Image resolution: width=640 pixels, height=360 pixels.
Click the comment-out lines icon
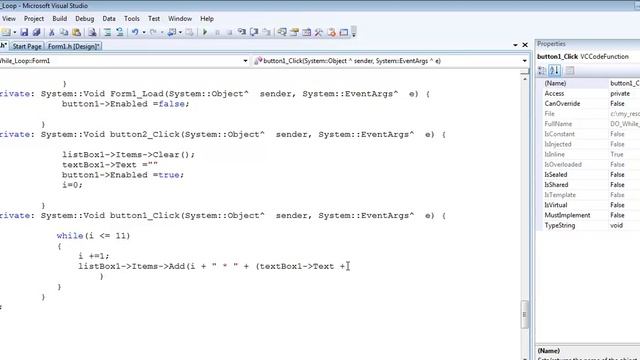(107, 32)
